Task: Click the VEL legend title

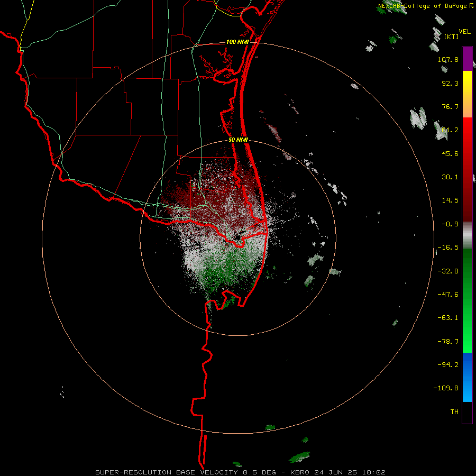Action: 464,32
